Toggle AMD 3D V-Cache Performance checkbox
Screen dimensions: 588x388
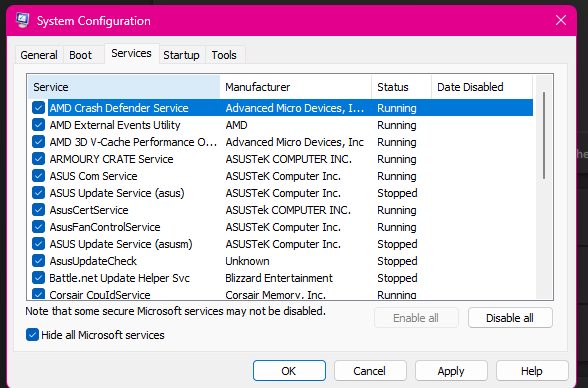pos(38,142)
